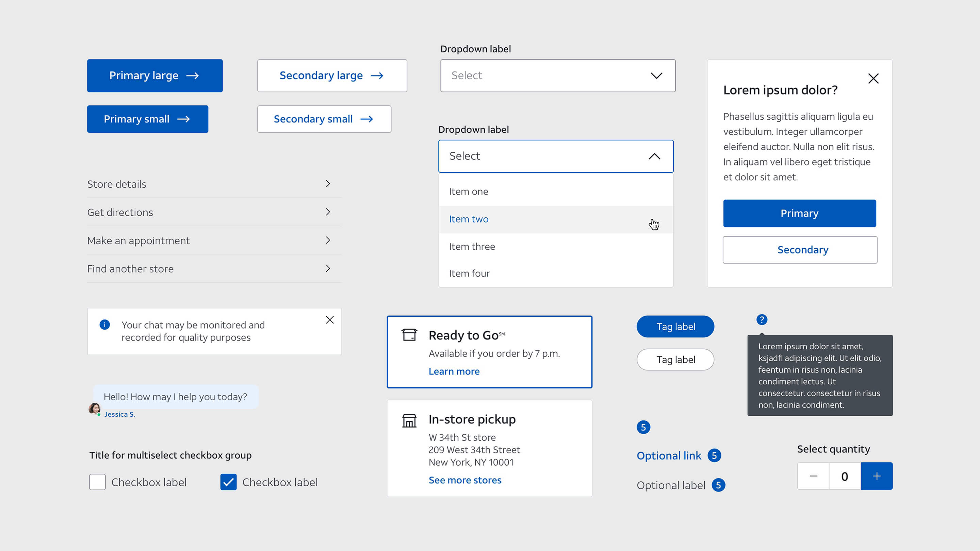Select the text 209 West 34th Street
The image size is (980, 551).
(x=474, y=450)
